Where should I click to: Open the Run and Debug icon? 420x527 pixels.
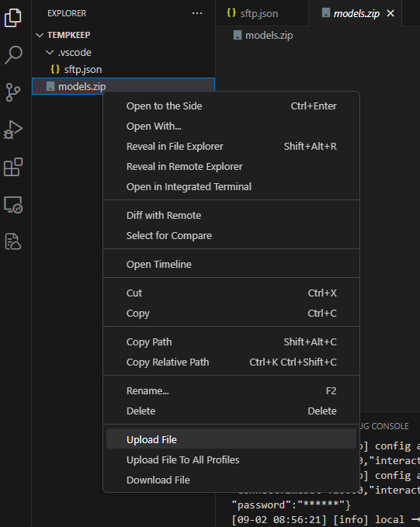[x=13, y=130]
